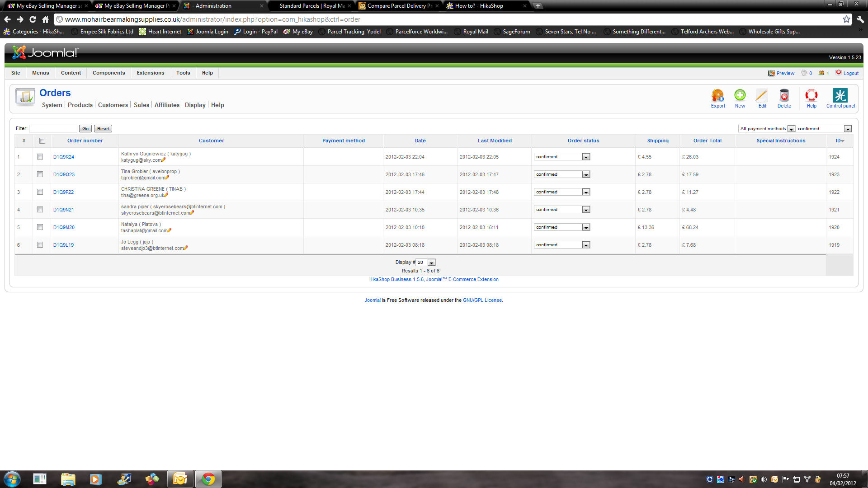Open the Components menu
Viewport: 868px width, 488px height.
(108, 73)
